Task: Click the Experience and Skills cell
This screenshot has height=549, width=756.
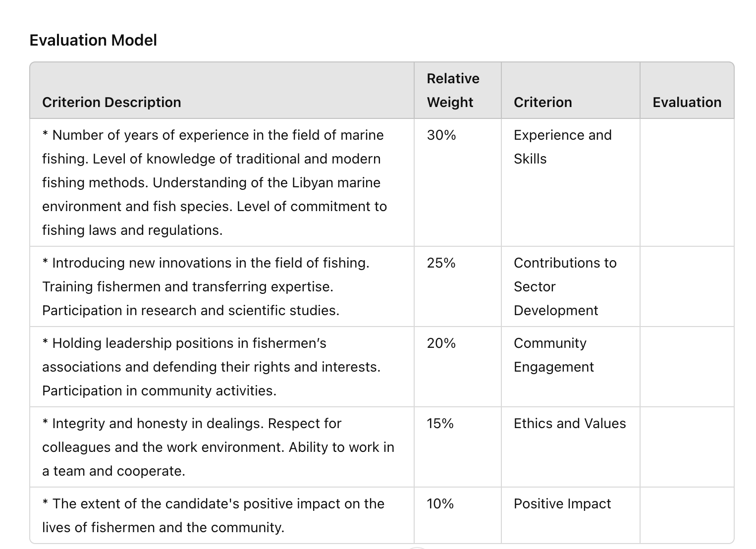Action: (x=562, y=147)
